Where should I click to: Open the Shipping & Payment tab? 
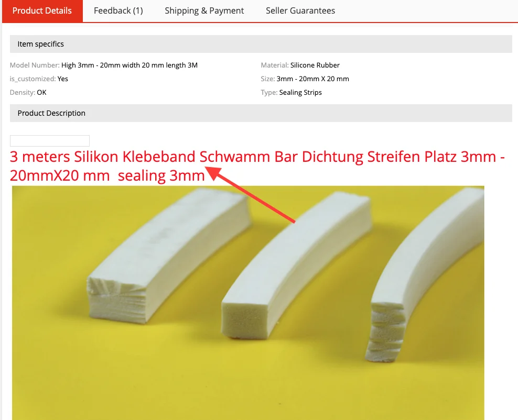click(x=204, y=11)
